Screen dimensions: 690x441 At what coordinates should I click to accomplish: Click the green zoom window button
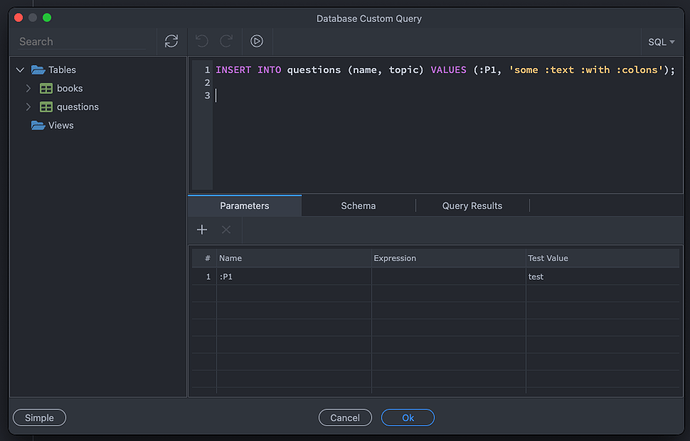coord(47,18)
